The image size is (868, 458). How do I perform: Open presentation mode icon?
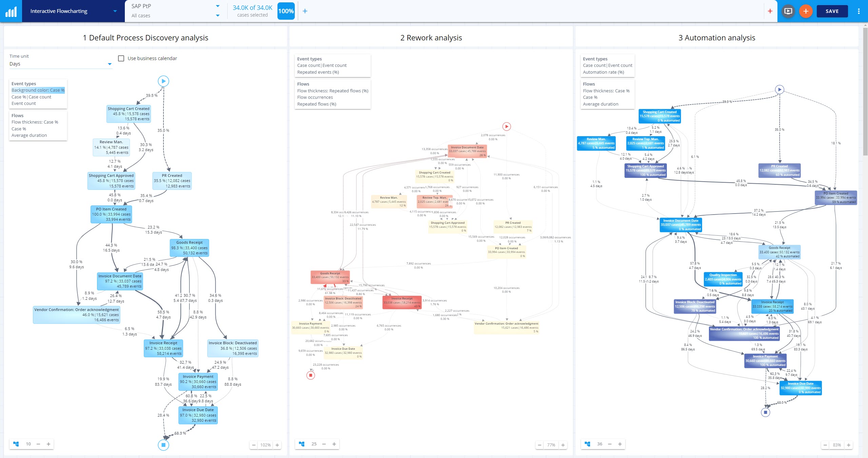[x=788, y=11]
